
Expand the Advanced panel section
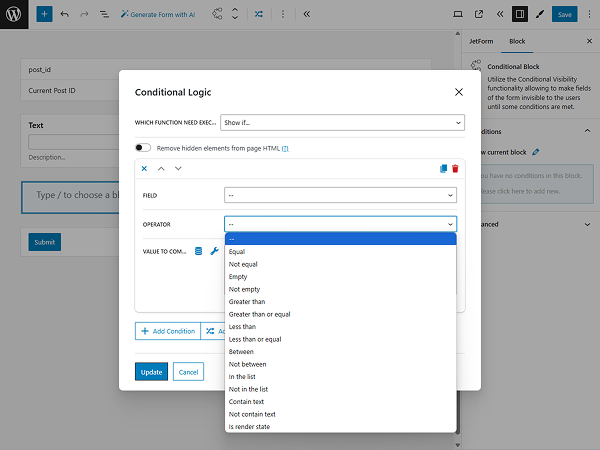pyautogui.click(x=587, y=225)
